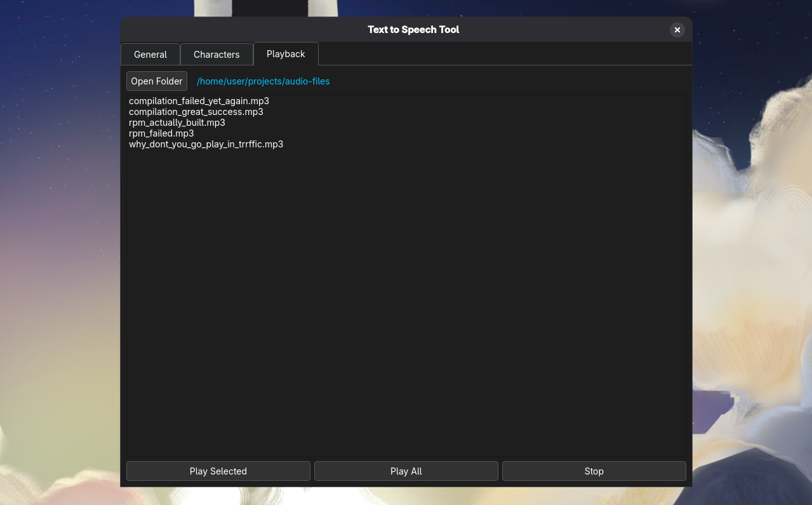Start playback with Play All
Screen dimensions: 812x505
406,471
